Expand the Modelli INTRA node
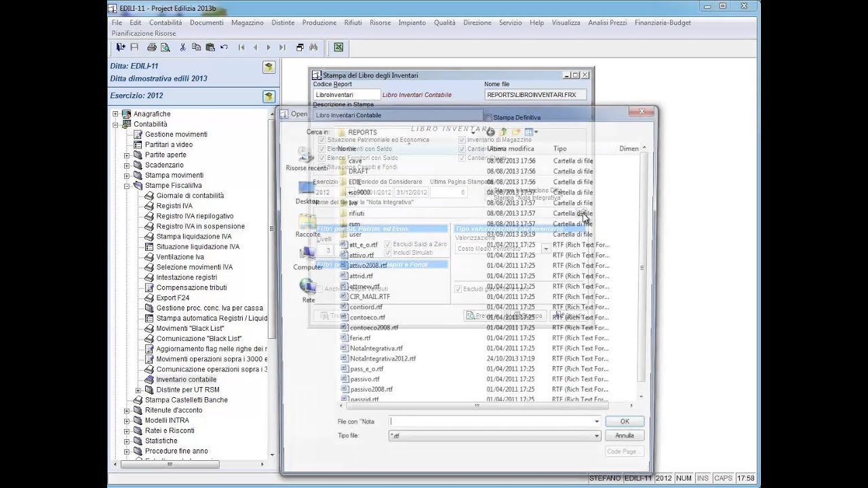The image size is (868, 488). (x=127, y=420)
